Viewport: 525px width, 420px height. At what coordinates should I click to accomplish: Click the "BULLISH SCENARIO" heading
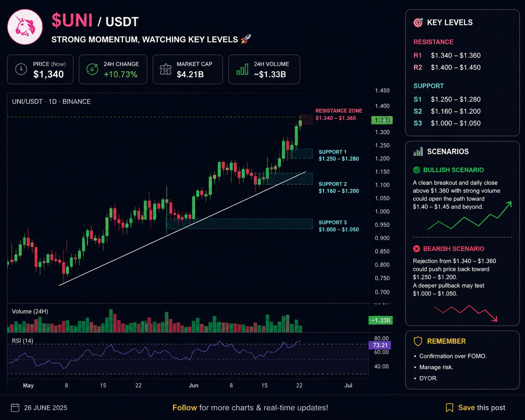[453, 170]
